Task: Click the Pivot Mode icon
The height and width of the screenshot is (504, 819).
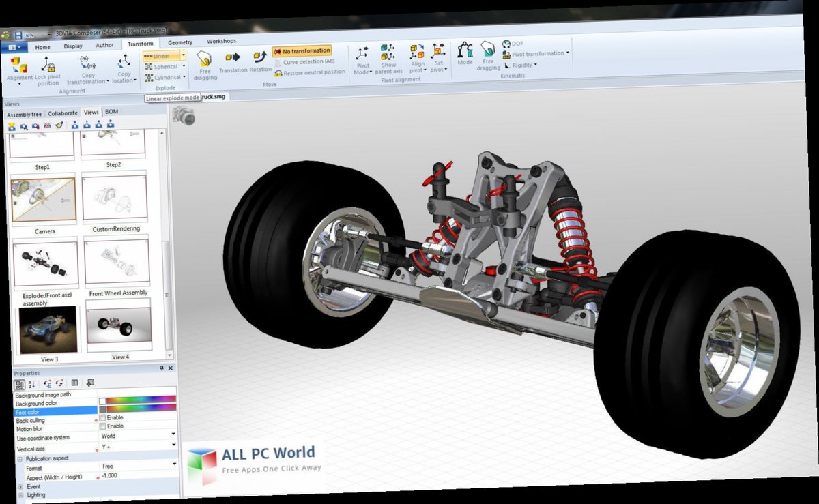Action: click(x=362, y=53)
